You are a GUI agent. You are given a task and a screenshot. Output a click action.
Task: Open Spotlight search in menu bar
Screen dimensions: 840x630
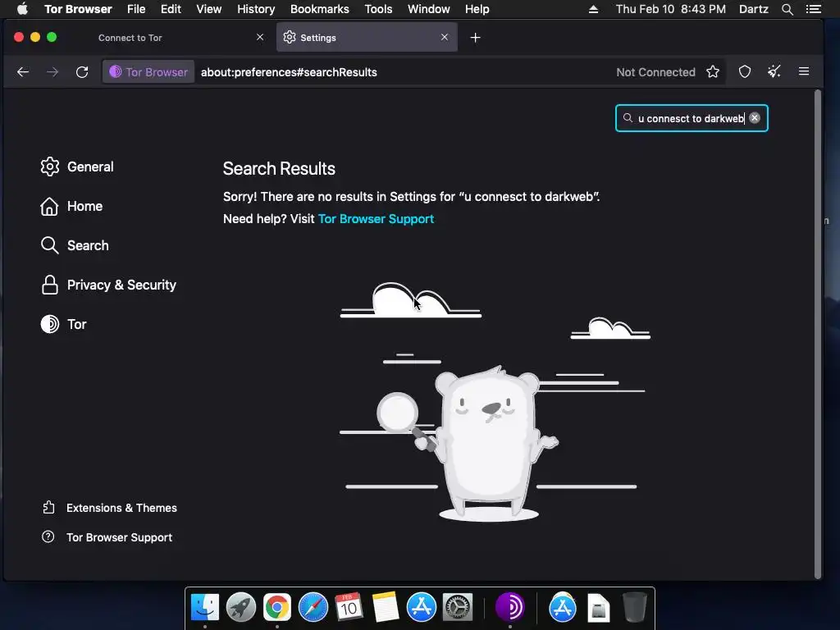coord(787,9)
